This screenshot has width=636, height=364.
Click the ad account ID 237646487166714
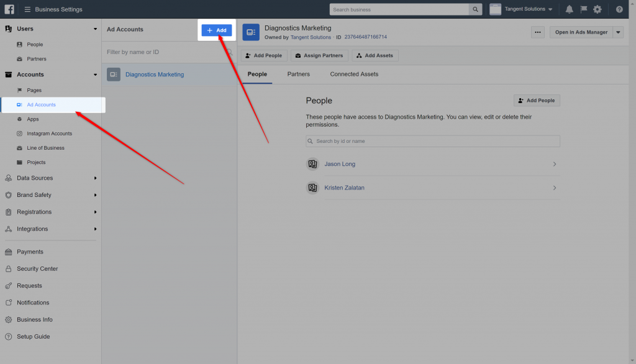click(x=365, y=37)
